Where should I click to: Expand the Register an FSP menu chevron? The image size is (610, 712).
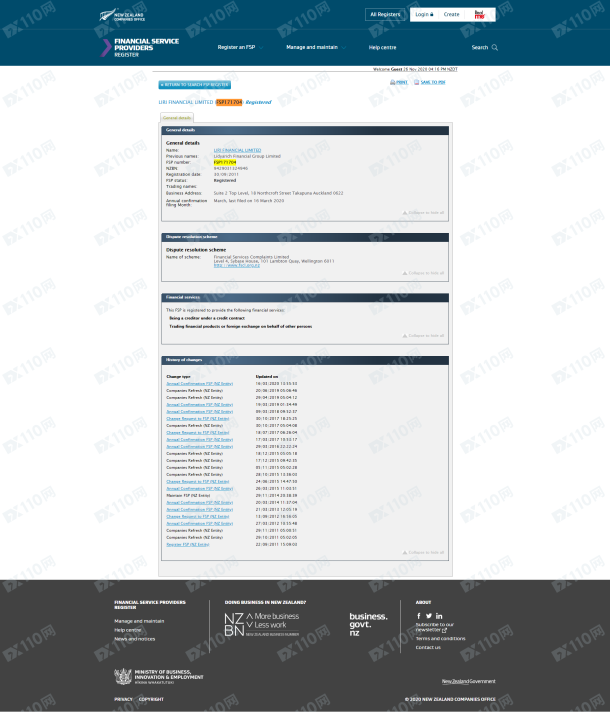261,48
